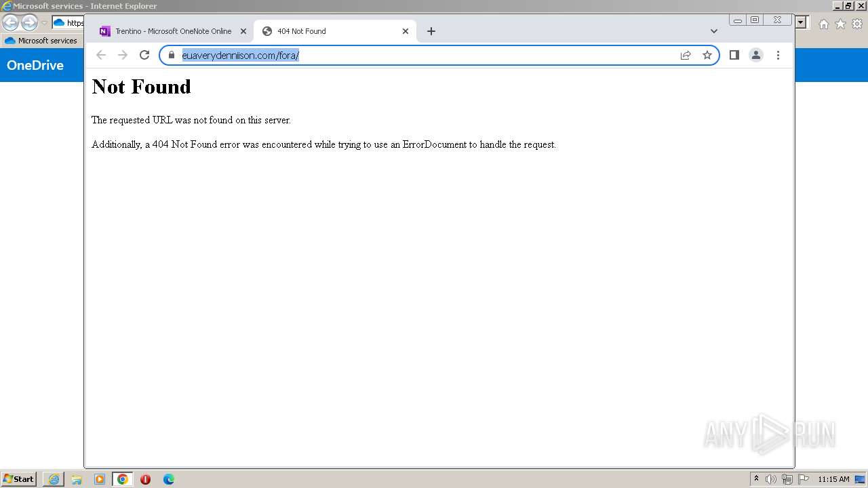
Task: Open Internet Explorer Tools gear
Action: [x=857, y=24]
